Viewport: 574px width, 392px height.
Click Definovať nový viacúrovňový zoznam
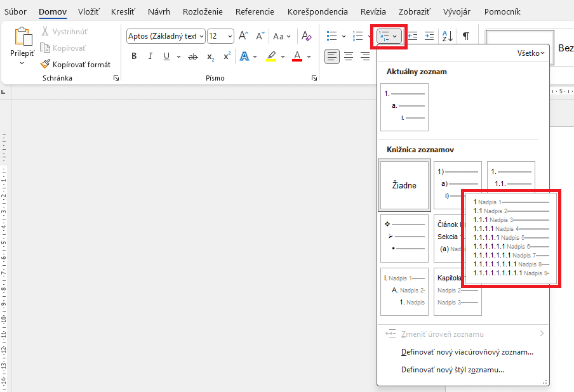tap(467, 352)
